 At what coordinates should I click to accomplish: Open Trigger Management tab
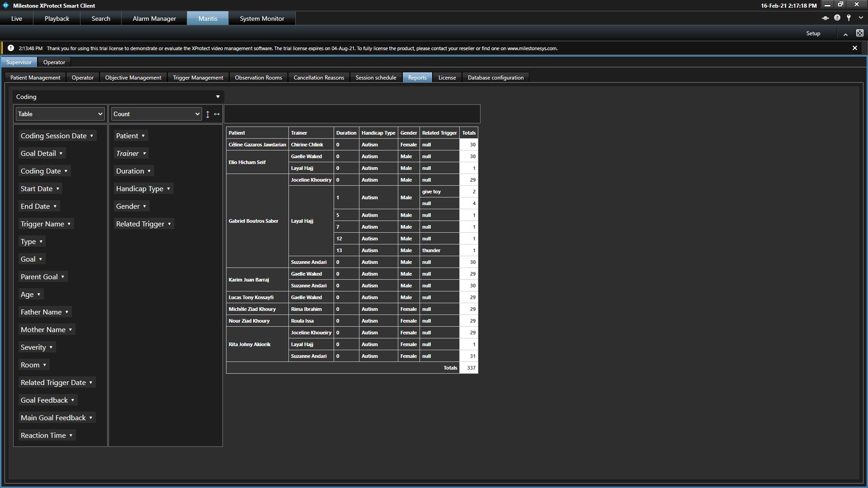(x=198, y=78)
